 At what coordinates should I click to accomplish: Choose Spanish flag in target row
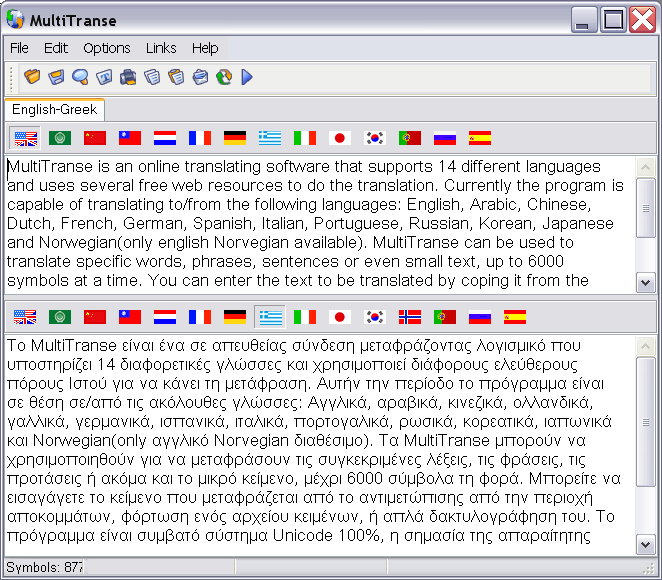click(515, 317)
